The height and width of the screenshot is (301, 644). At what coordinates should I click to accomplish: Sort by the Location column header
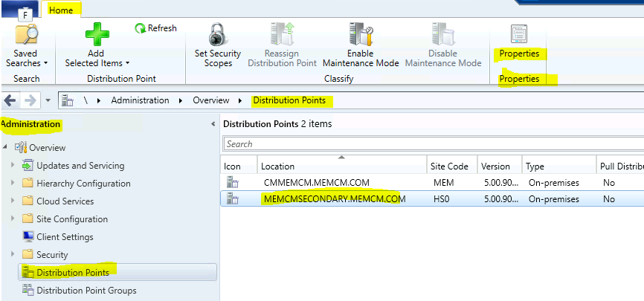coord(342,166)
